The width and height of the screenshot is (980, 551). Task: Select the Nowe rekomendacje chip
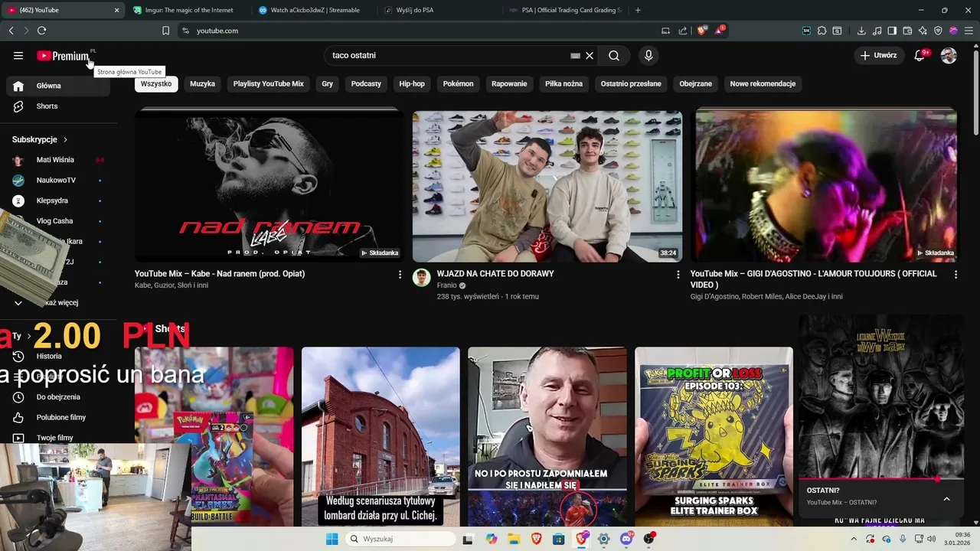(763, 83)
